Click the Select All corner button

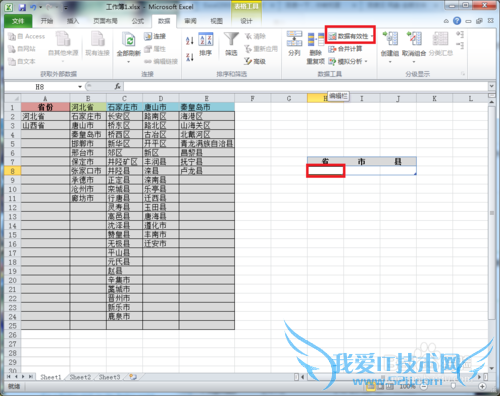point(13,98)
